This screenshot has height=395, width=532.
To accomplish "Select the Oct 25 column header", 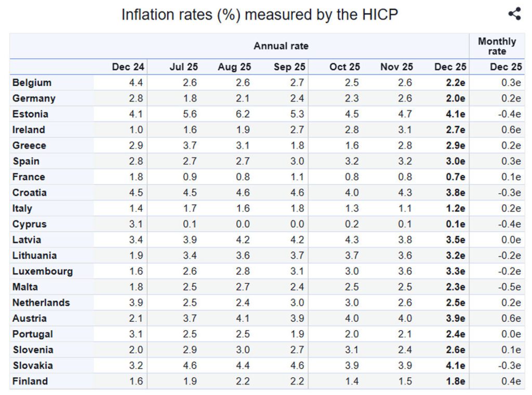I will coord(344,67).
